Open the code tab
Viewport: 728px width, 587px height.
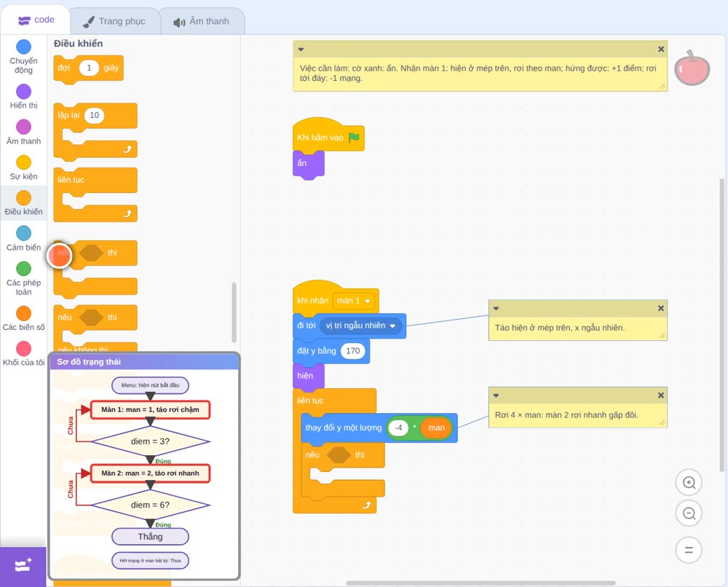[36, 20]
